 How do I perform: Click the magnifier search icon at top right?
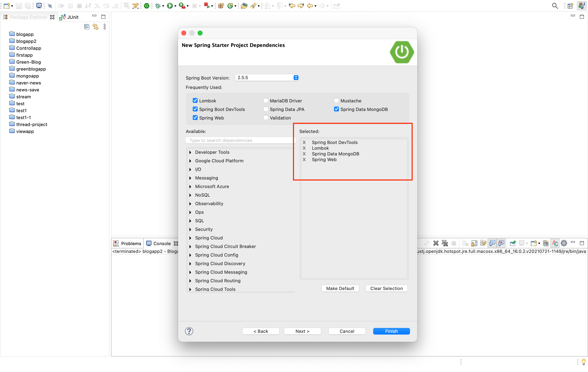pos(555,6)
